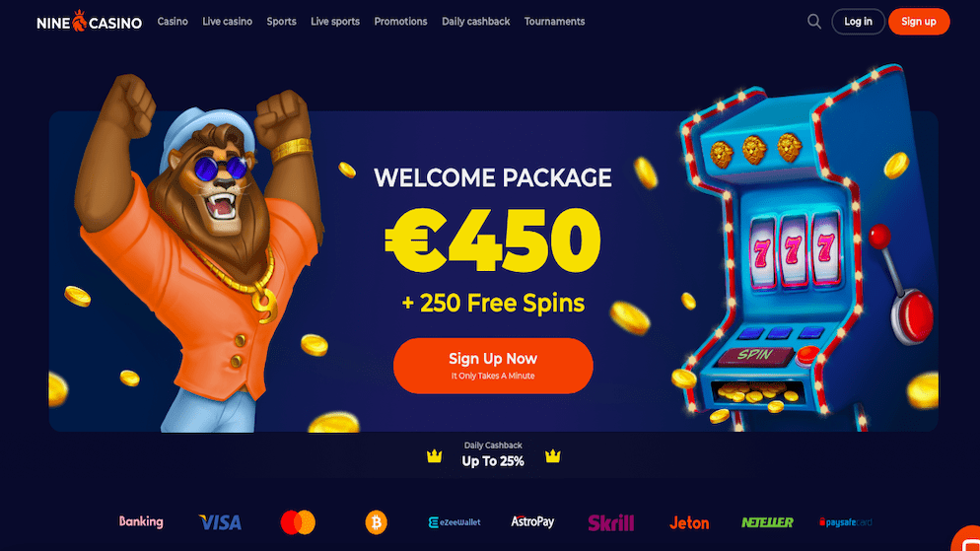980x551 pixels.
Task: Select the eZeeWallet payment logo
Action: pos(455,522)
